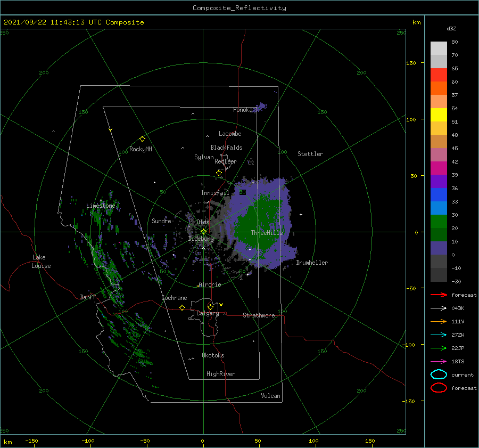Pick the red dBZ scale swatch
Screen dimensions: 479x448
439,75
